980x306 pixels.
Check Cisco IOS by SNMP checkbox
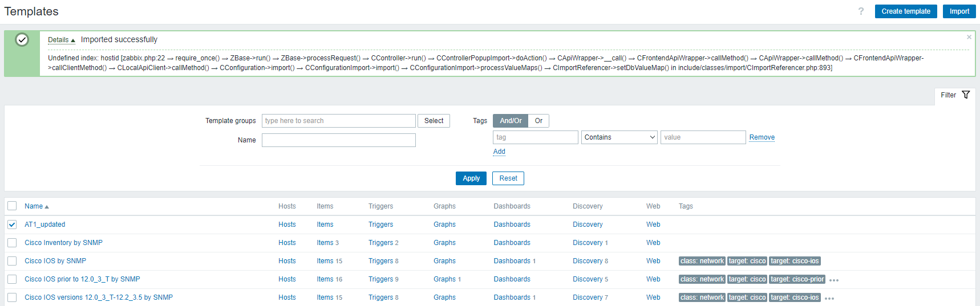pyautogui.click(x=12, y=261)
